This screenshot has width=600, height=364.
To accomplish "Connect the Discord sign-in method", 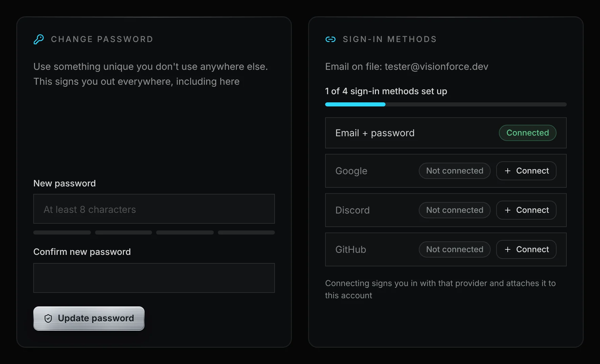I will 526,210.
